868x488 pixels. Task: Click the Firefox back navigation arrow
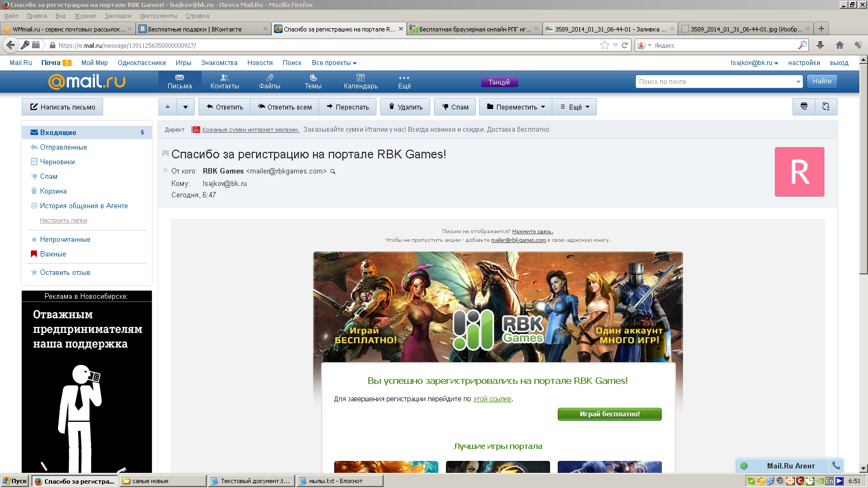tap(10, 45)
